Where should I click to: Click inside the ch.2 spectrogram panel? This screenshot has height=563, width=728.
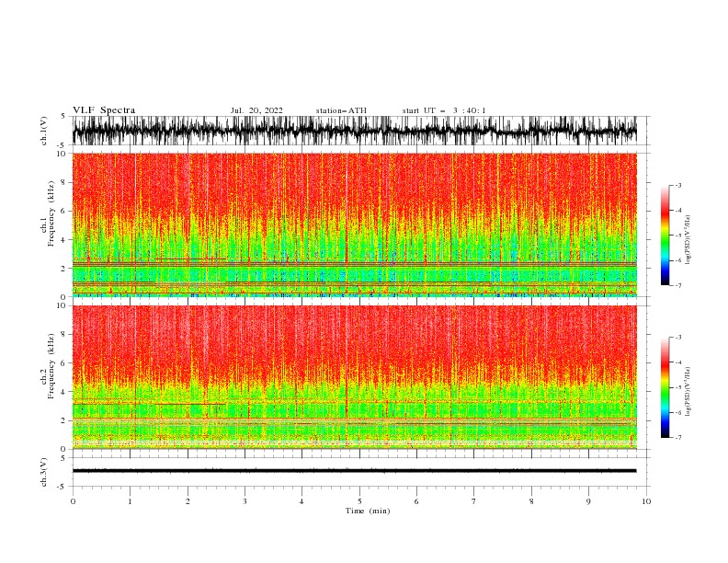pos(354,377)
